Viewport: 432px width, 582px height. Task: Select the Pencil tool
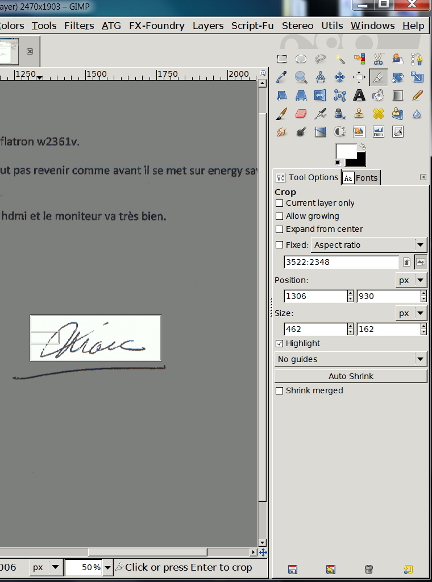pos(417,95)
